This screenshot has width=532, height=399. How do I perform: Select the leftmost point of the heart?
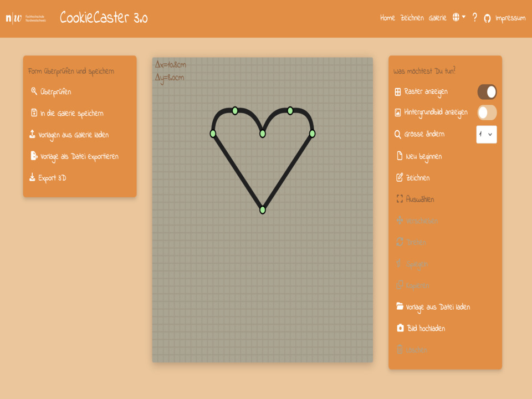point(213,134)
